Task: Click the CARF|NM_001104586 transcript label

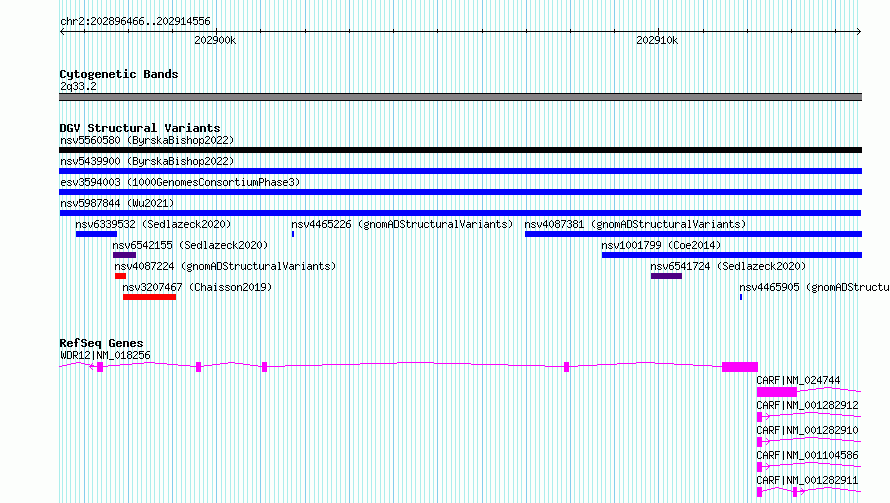Action: pyautogui.click(x=807, y=455)
